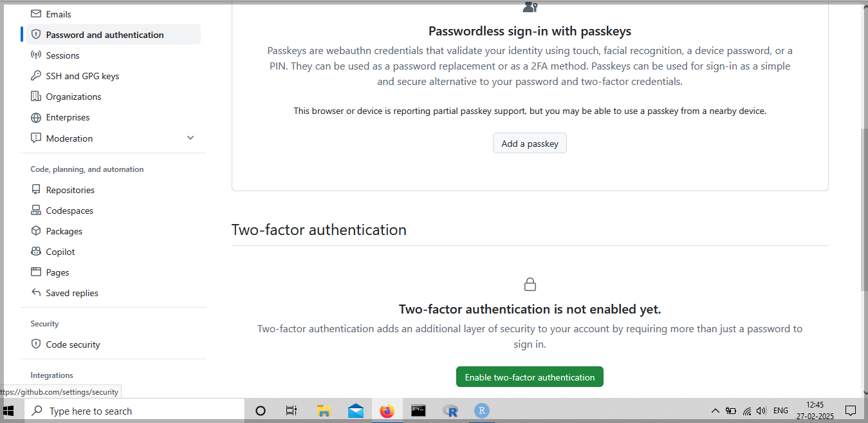Switch to Firefox in the taskbar
The width and height of the screenshot is (868, 423).
pos(387,411)
